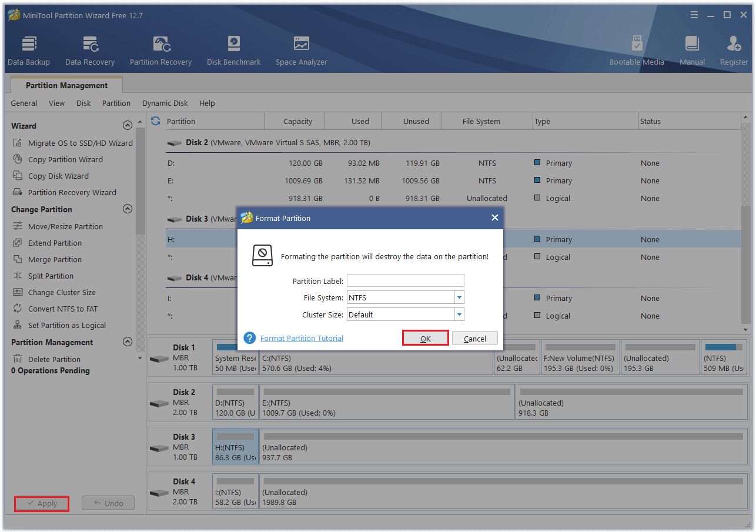Select E:(NTFS) block in Disk 2 map

tap(387, 401)
